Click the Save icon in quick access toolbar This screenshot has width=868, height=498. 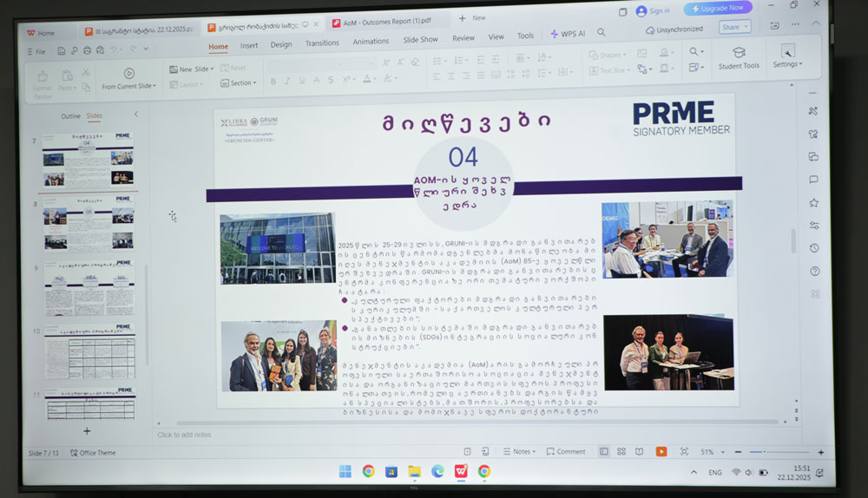[x=62, y=51]
